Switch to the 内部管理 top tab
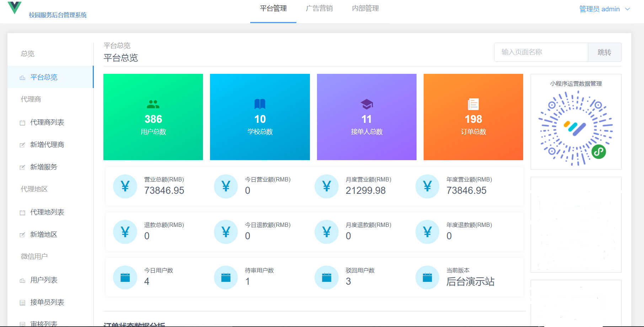 (x=365, y=9)
